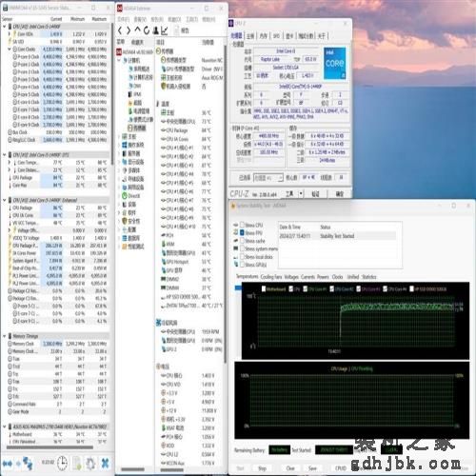Screen dimensions: 476x476
Task: Select the 主板 motherboard item in AIDA64 tree
Action: click(129, 136)
